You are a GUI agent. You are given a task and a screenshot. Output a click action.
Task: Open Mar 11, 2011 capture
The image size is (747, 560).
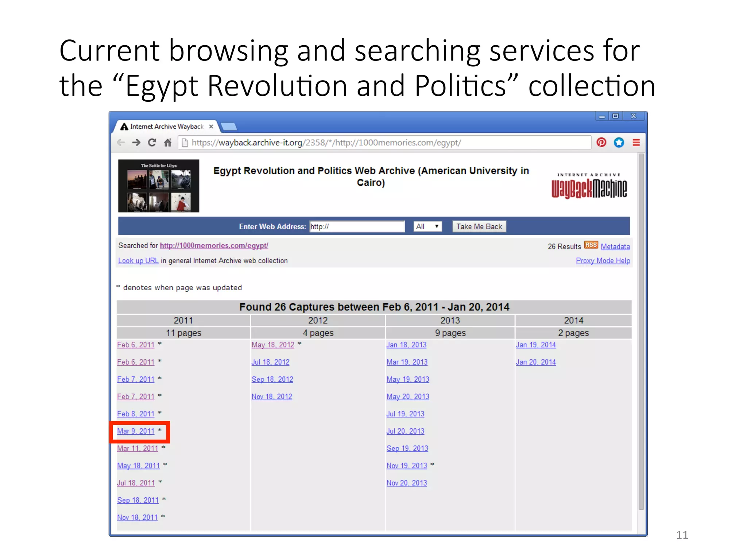(138, 448)
